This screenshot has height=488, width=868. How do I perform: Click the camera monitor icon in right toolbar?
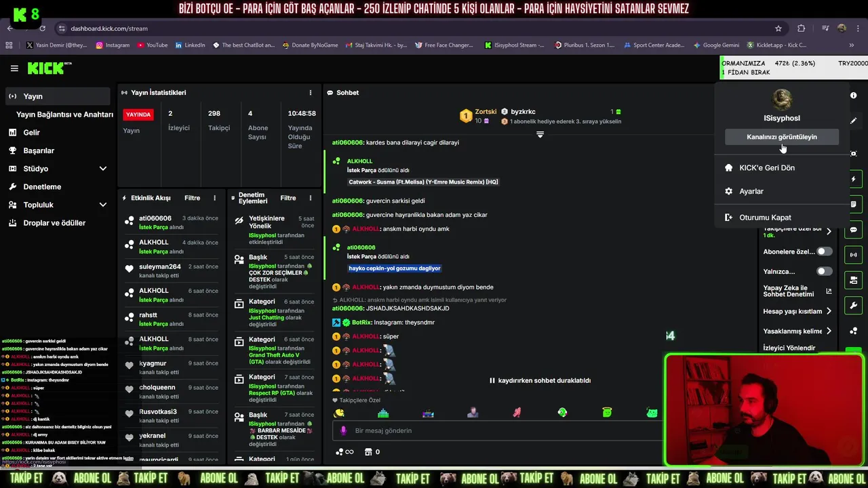point(853,280)
